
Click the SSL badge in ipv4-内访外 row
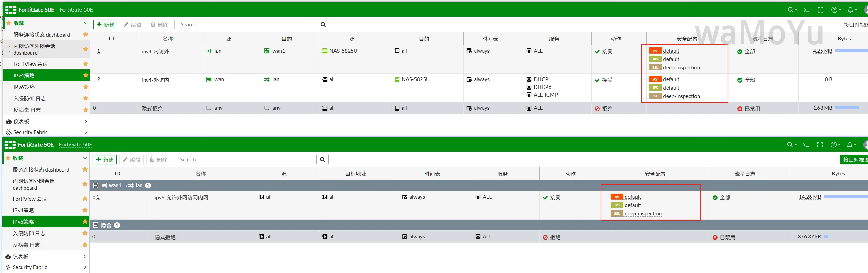(655, 68)
